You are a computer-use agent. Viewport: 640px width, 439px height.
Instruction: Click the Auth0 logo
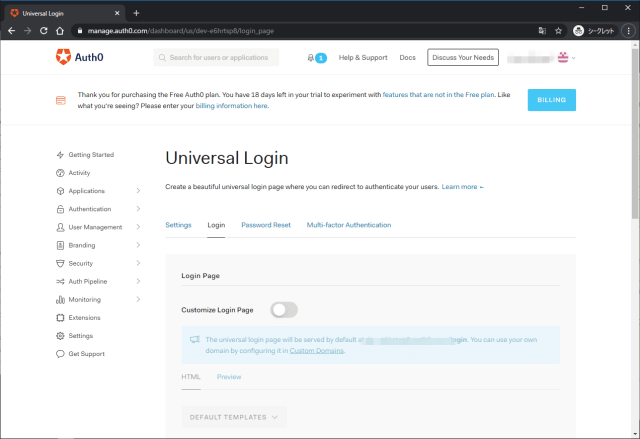coord(80,57)
